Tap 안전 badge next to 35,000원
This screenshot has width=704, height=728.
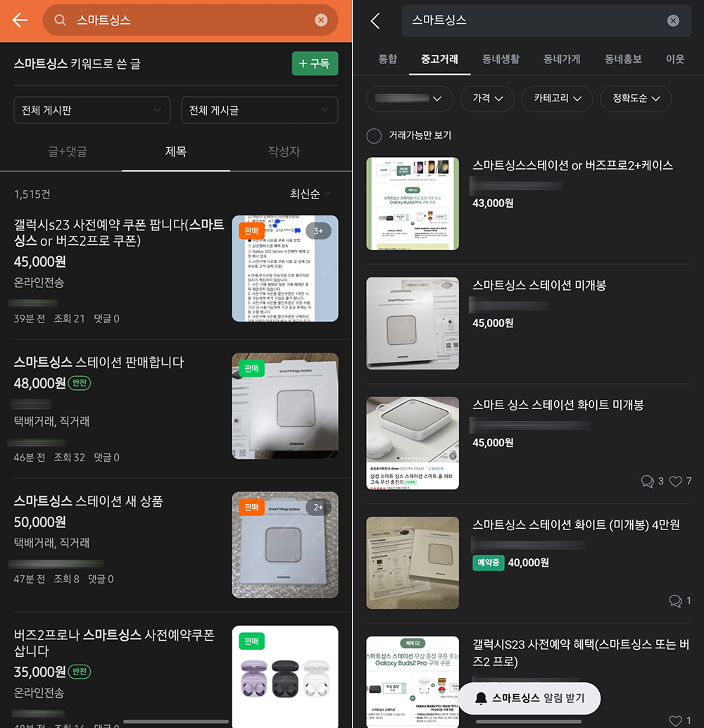pyautogui.click(x=80, y=672)
